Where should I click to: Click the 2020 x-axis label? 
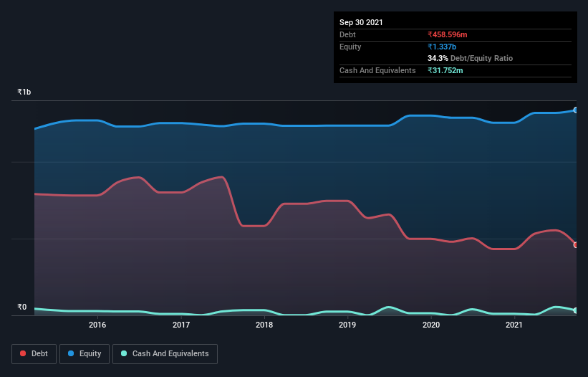pos(431,325)
